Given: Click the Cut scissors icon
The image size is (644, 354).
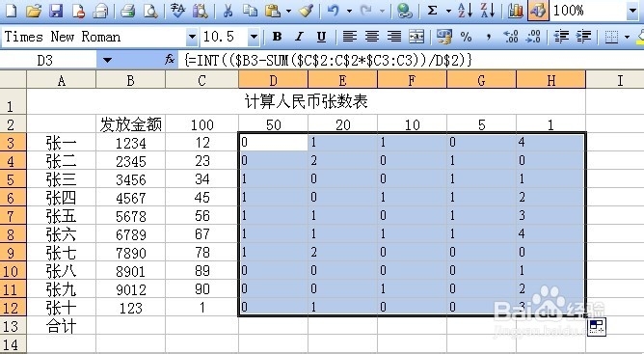Looking at the screenshot, I should click(228, 11).
